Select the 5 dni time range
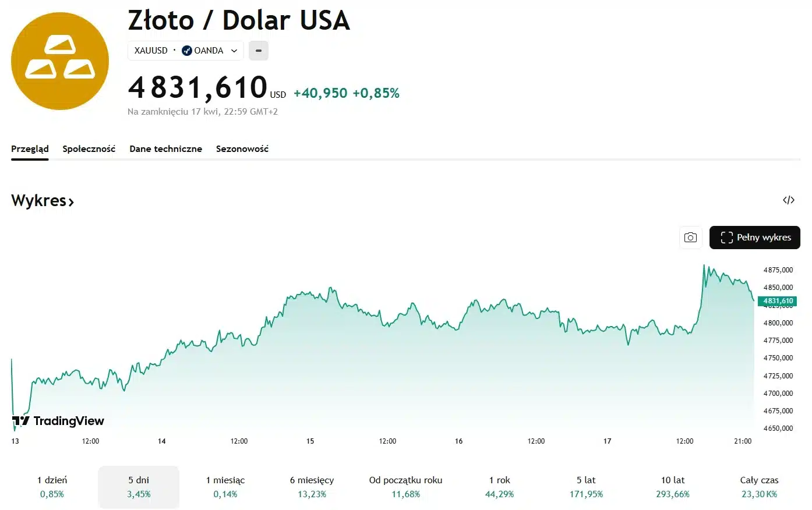The height and width of the screenshot is (510, 812). tap(139, 487)
